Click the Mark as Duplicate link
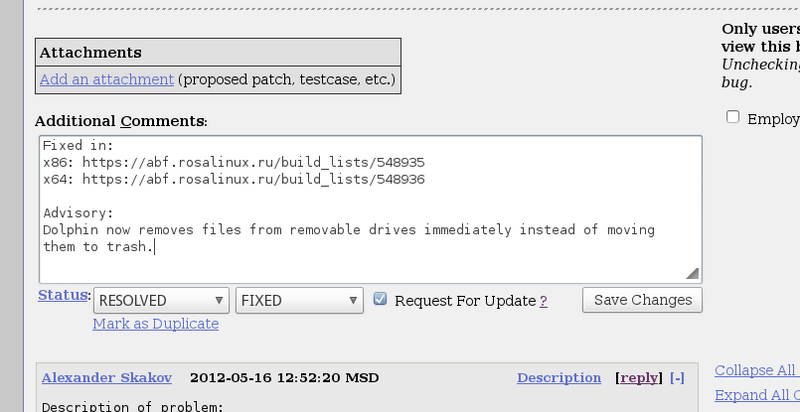 [x=155, y=324]
